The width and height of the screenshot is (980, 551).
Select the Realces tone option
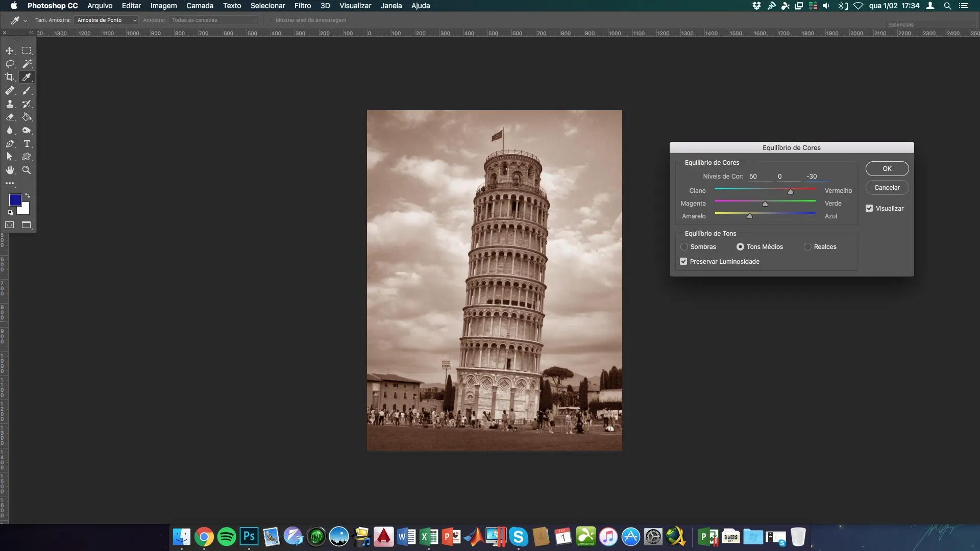pos(807,247)
